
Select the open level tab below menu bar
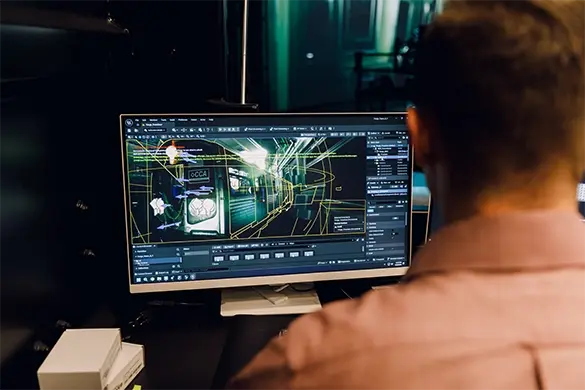152,125
